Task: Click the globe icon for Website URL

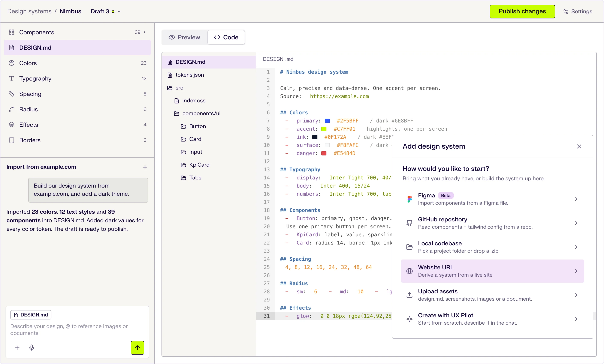Action: click(x=409, y=271)
